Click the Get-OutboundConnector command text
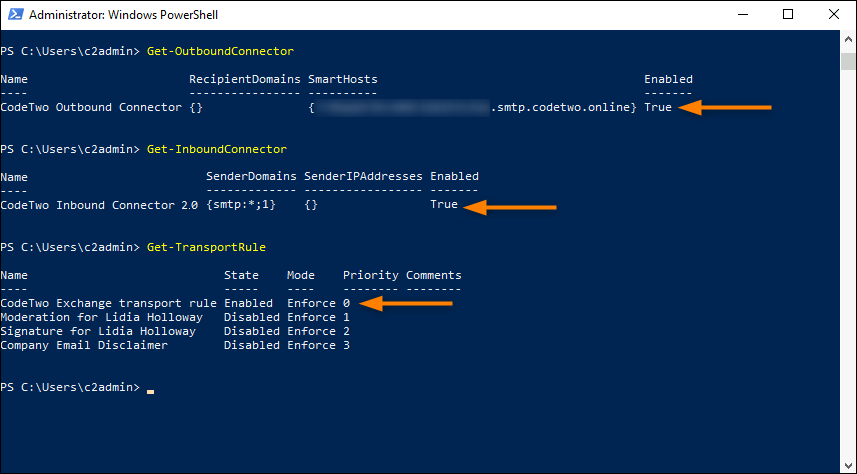The width and height of the screenshot is (857, 474). (x=220, y=51)
